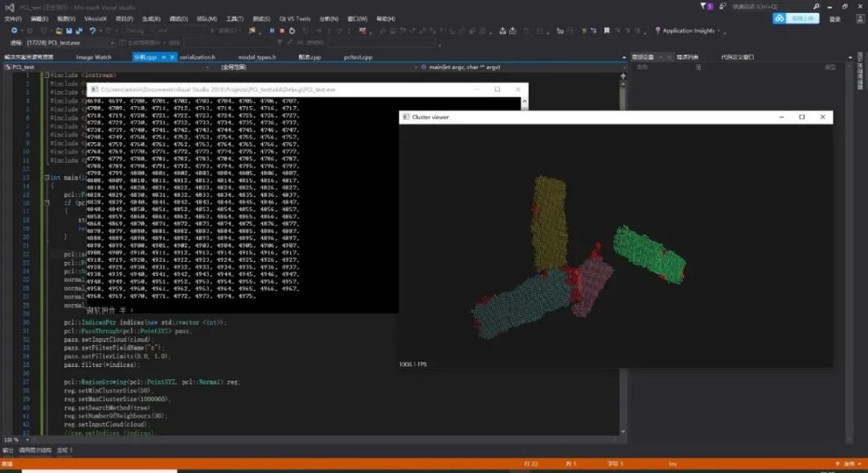Switch to the 配准.cpp tab
This screenshot has height=473, width=868.
pos(309,57)
